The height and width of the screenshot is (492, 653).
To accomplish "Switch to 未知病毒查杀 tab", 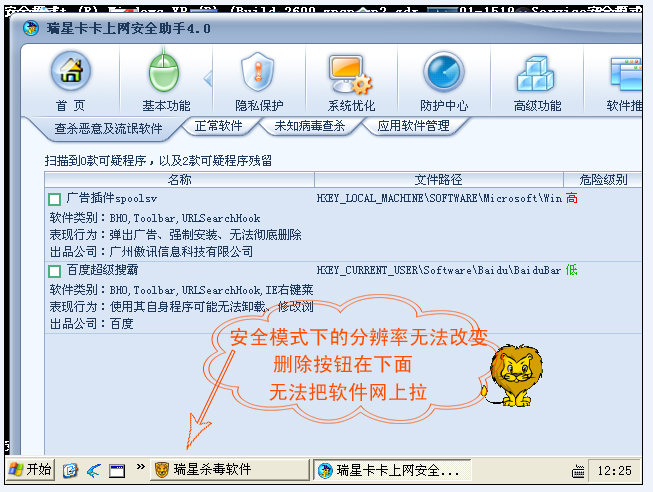I will [x=309, y=125].
